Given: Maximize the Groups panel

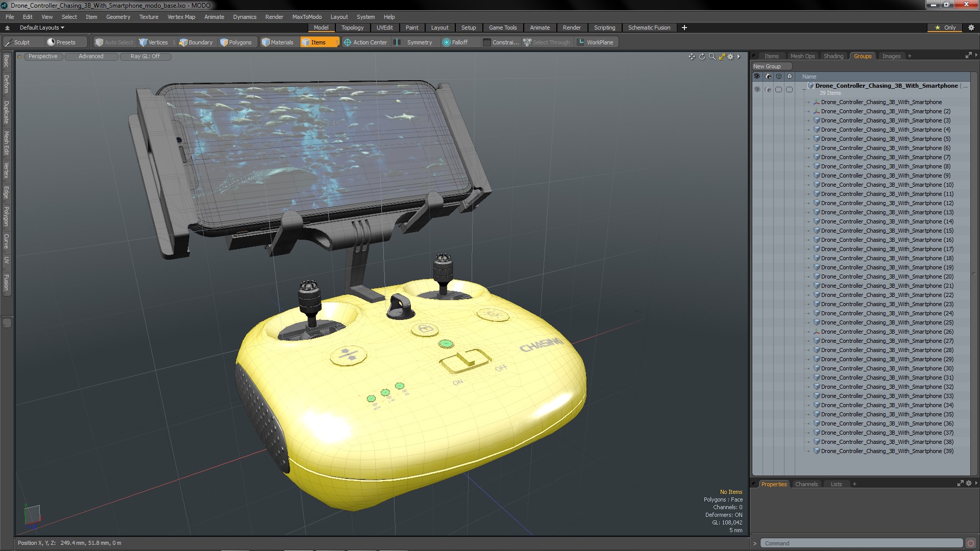Looking at the screenshot, I should tap(968, 55).
